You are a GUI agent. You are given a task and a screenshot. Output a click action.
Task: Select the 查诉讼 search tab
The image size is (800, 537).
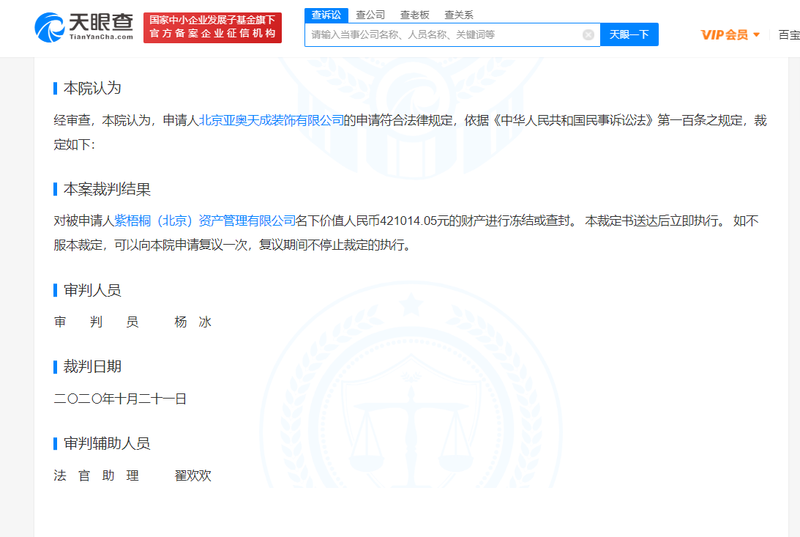coord(326,15)
